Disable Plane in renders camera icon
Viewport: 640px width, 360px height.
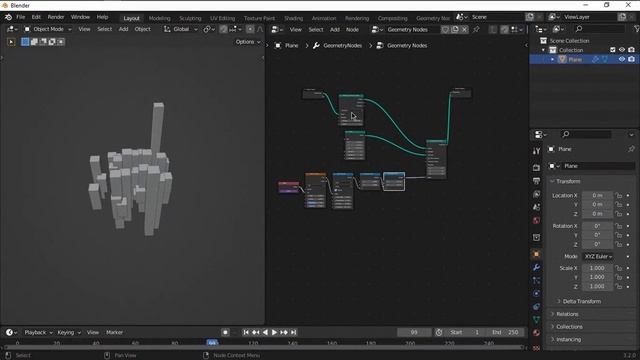[x=631, y=59]
